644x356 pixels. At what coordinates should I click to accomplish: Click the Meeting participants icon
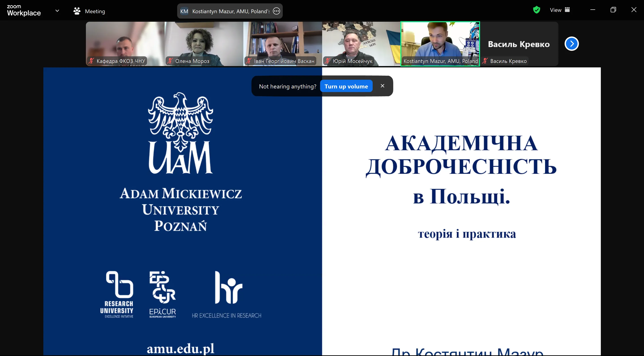point(77,11)
